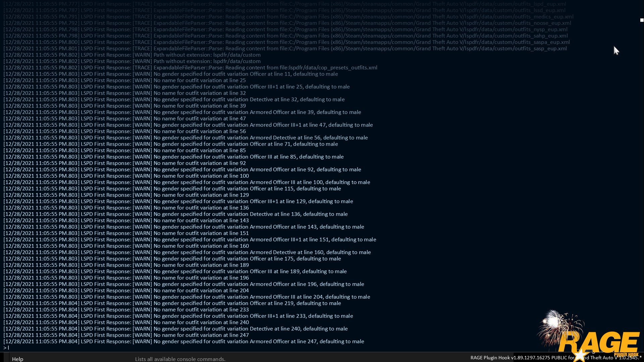644x362 pixels.
Task: Select the Help command suggestion
Action: tap(17, 359)
